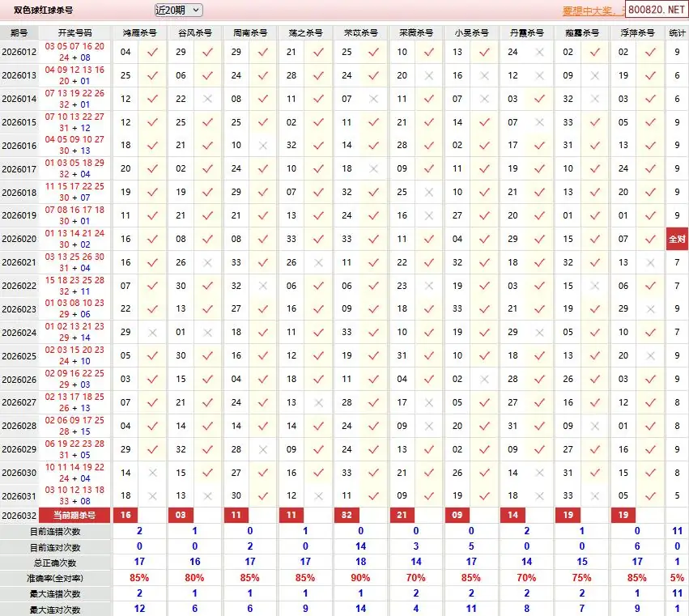This screenshot has height=616, width=689.
Task: Click the red 全对 badge in row 2026020
Action: 677,240
